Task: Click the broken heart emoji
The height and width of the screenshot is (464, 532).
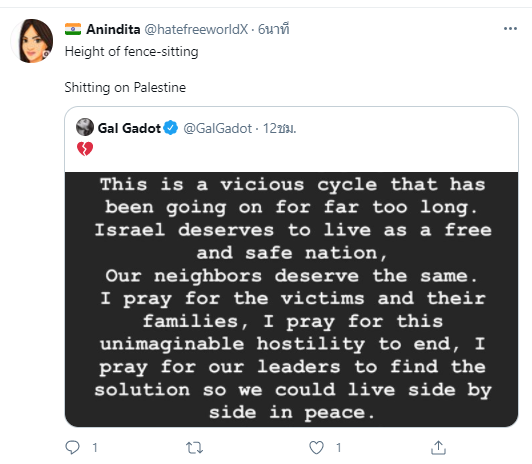Action: [85, 149]
